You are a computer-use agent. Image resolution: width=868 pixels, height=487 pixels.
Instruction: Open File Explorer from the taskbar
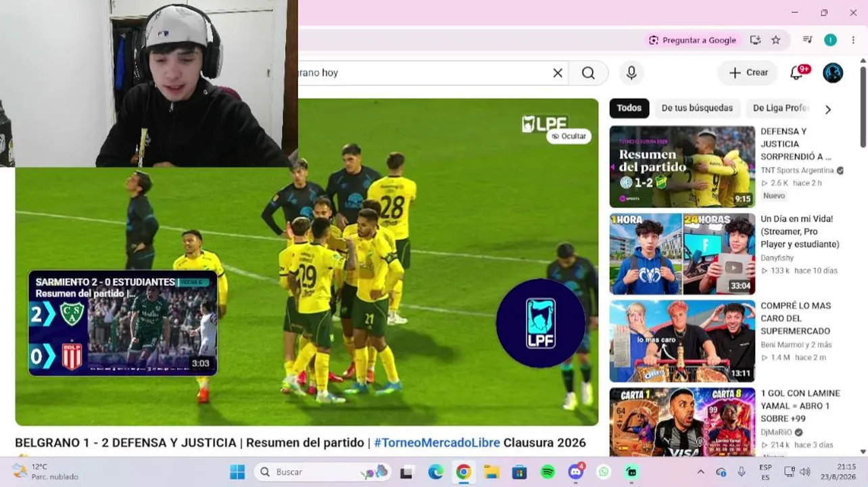tap(491, 472)
